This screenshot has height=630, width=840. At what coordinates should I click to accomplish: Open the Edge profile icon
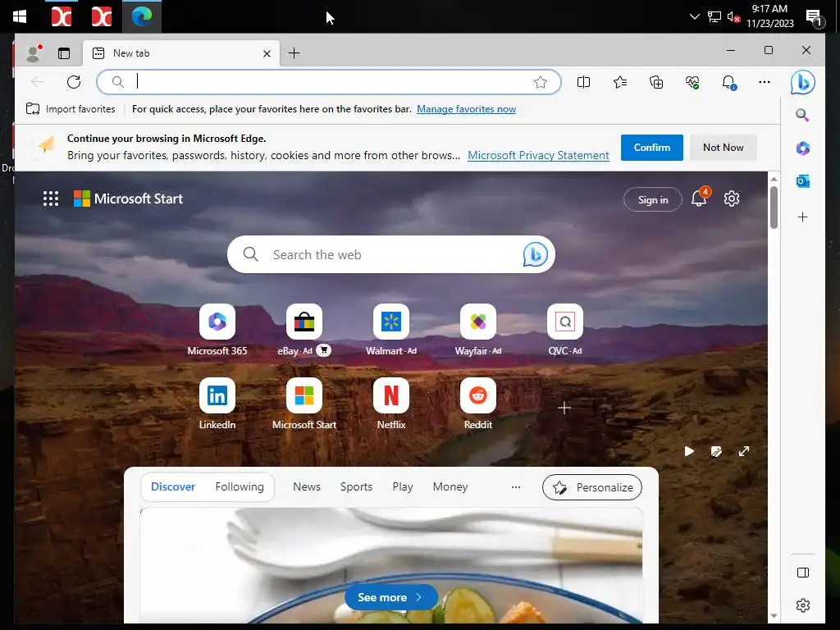pos(34,53)
